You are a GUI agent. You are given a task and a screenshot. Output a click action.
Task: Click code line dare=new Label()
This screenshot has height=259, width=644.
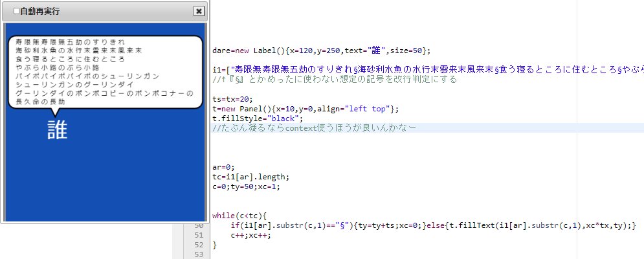point(322,51)
